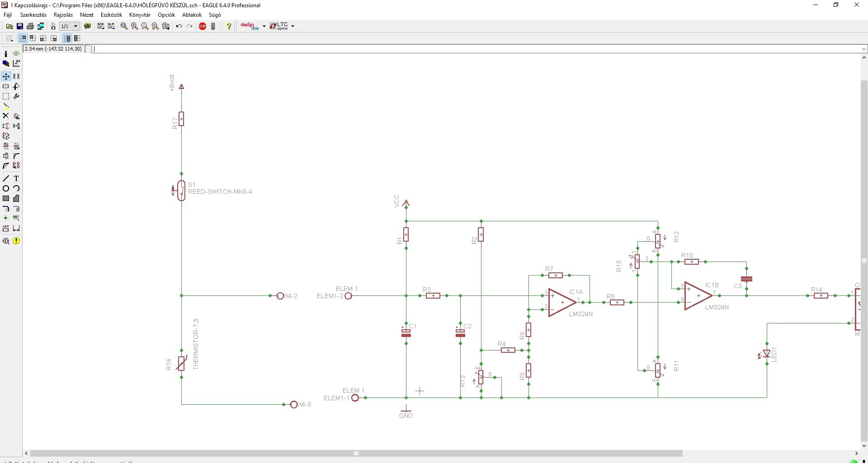Undo the last action
The width and height of the screenshot is (868, 463).
pyautogui.click(x=179, y=26)
